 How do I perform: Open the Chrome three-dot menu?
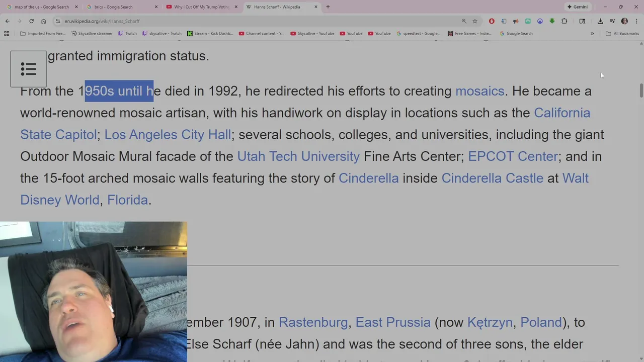pyautogui.click(x=636, y=21)
